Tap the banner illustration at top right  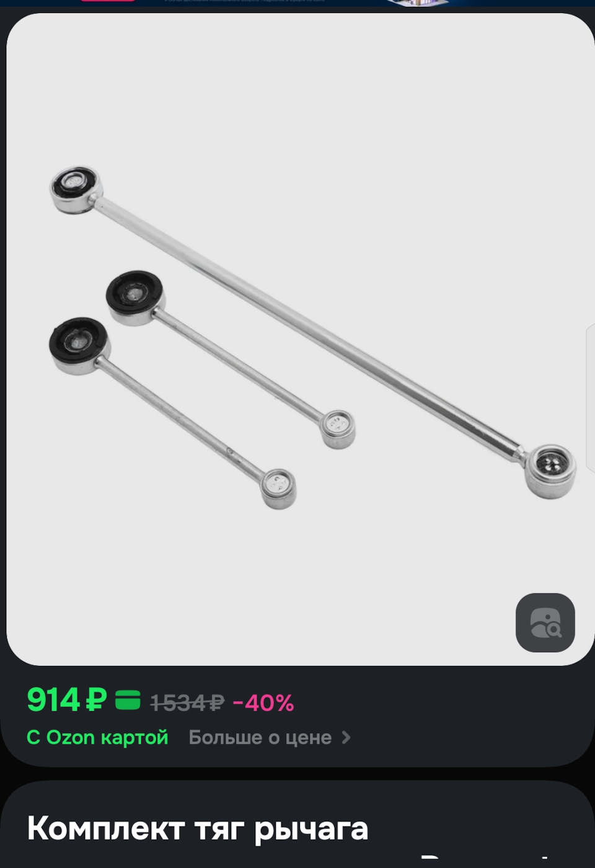(x=418, y=3)
